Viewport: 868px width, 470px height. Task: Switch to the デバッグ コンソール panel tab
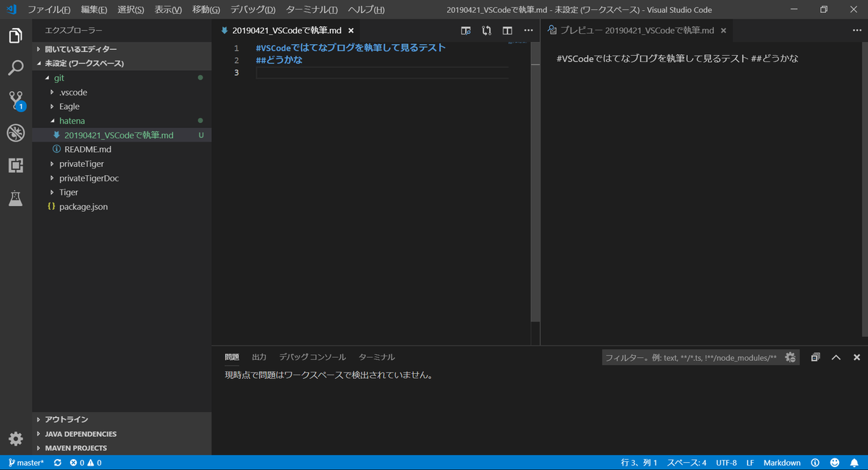click(312, 357)
